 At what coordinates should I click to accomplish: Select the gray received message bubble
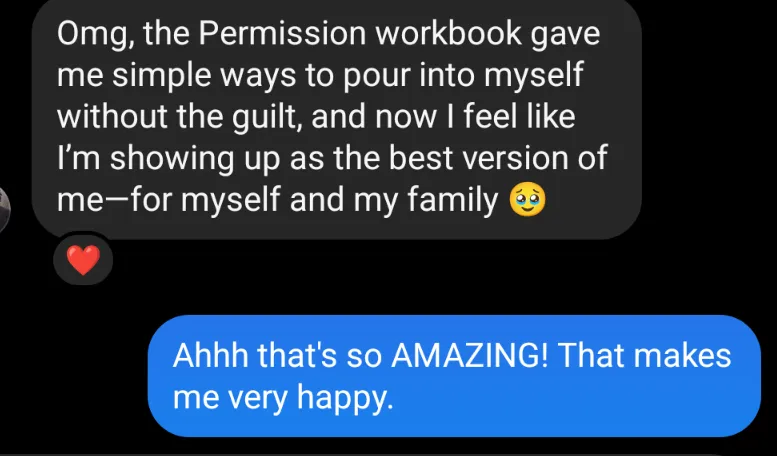coord(336,119)
